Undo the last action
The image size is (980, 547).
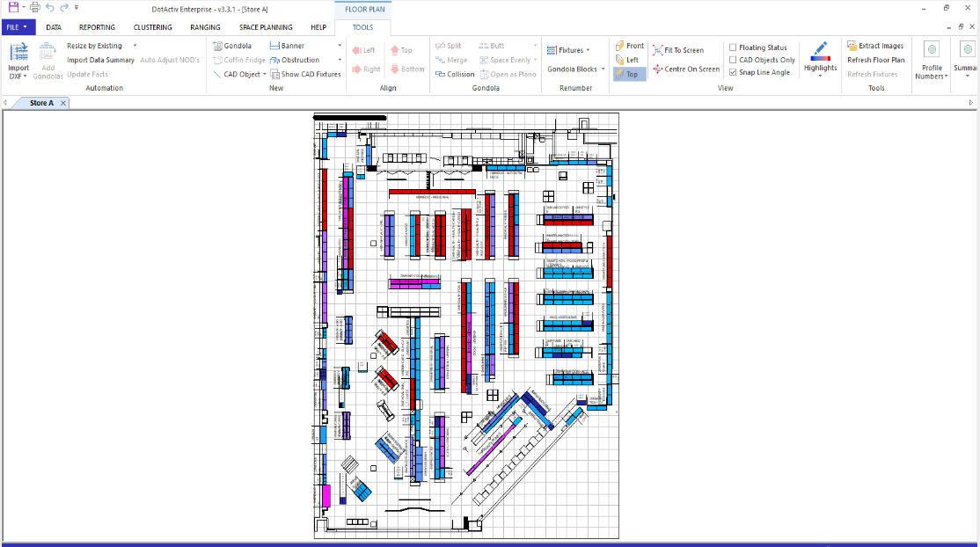click(50, 8)
